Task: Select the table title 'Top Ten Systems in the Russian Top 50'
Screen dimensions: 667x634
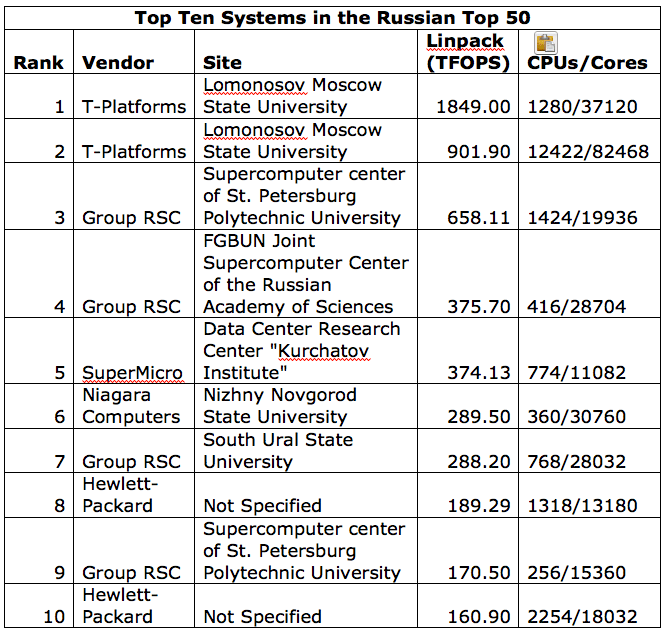Action: coord(333,18)
